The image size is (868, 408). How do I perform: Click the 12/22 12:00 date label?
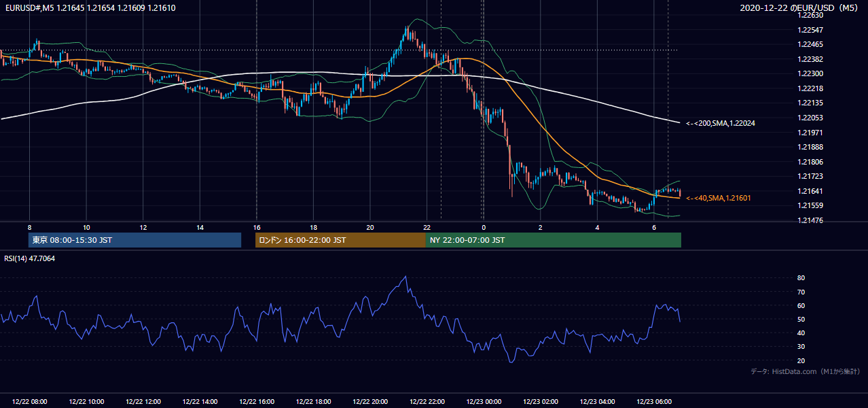point(143,402)
